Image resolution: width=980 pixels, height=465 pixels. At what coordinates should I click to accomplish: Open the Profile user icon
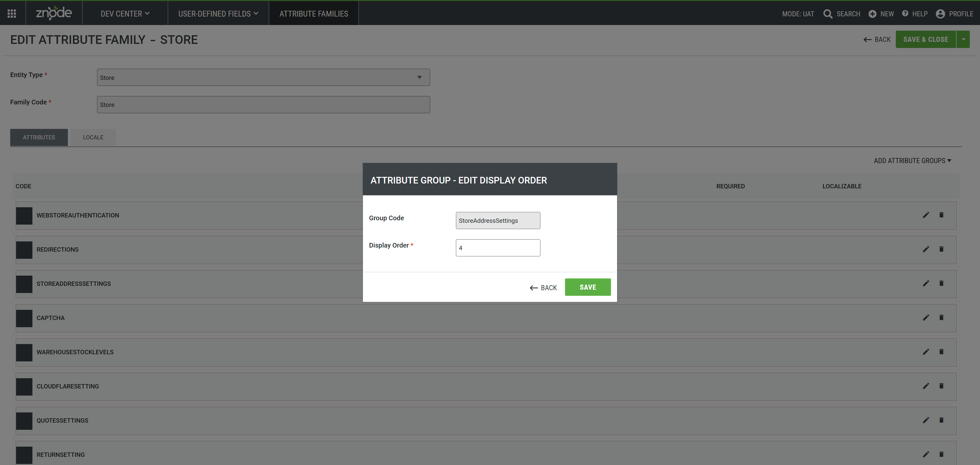(940, 14)
